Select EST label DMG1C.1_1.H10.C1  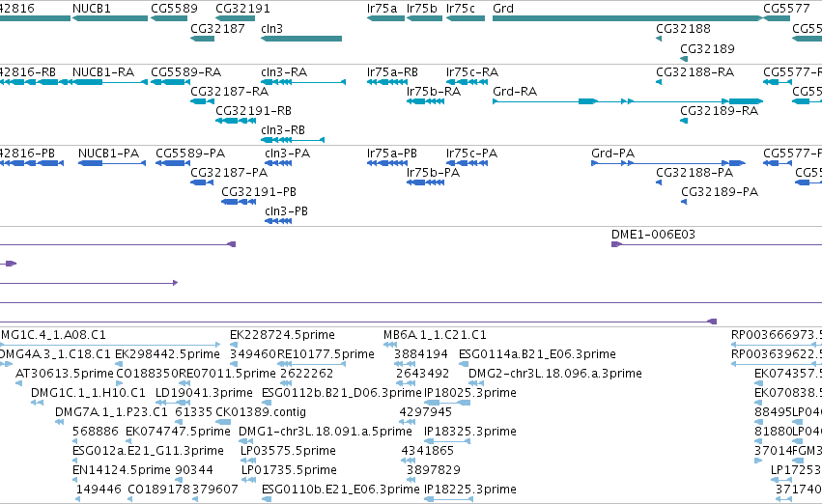pos(88,392)
